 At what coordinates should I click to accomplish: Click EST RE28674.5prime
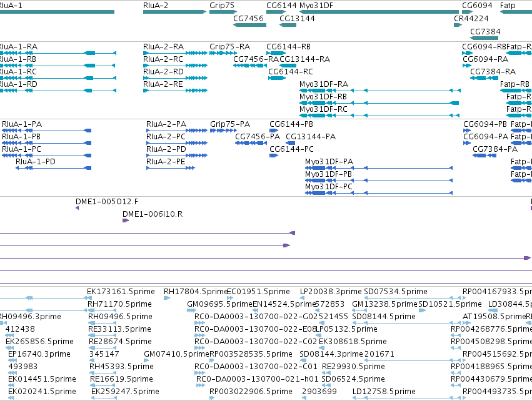click(x=120, y=342)
